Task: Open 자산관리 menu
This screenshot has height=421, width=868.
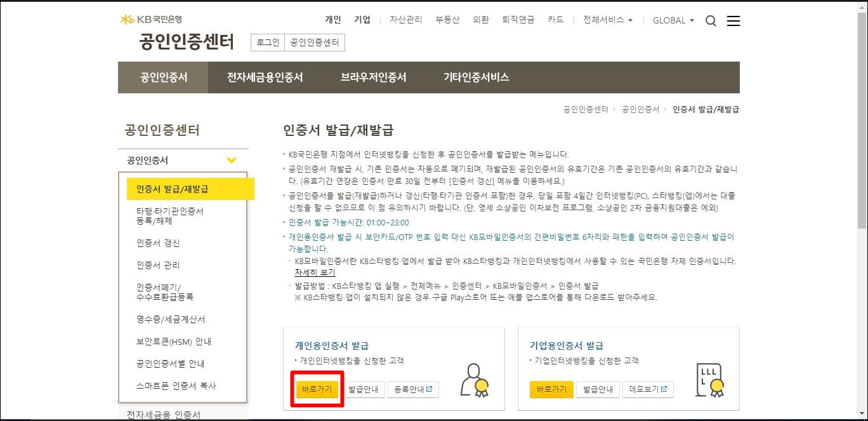Action: [405, 20]
